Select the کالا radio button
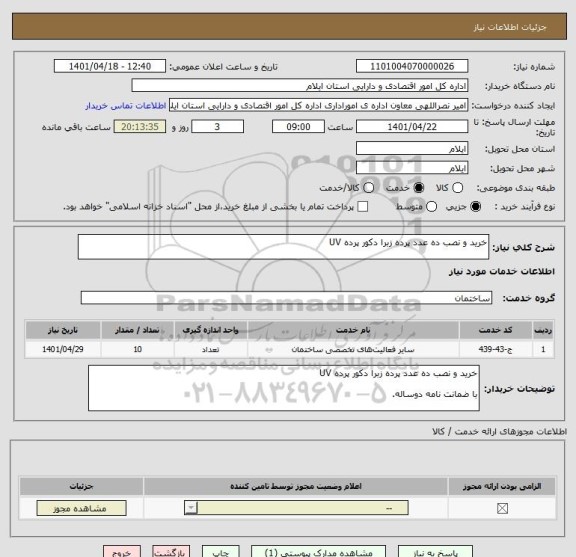 pos(457,188)
